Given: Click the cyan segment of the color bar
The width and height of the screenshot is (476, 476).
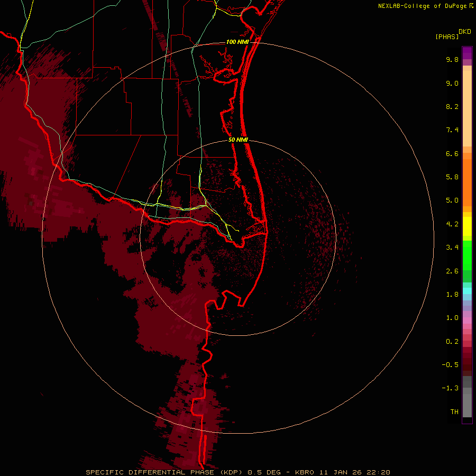Looking at the screenshot, I should [467, 290].
